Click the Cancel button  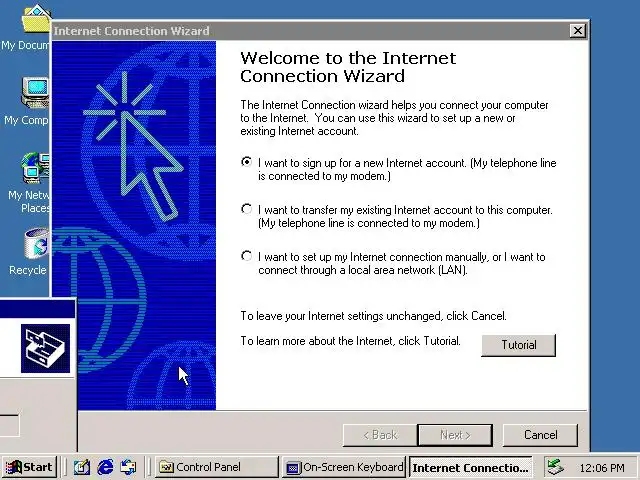[x=540, y=435]
